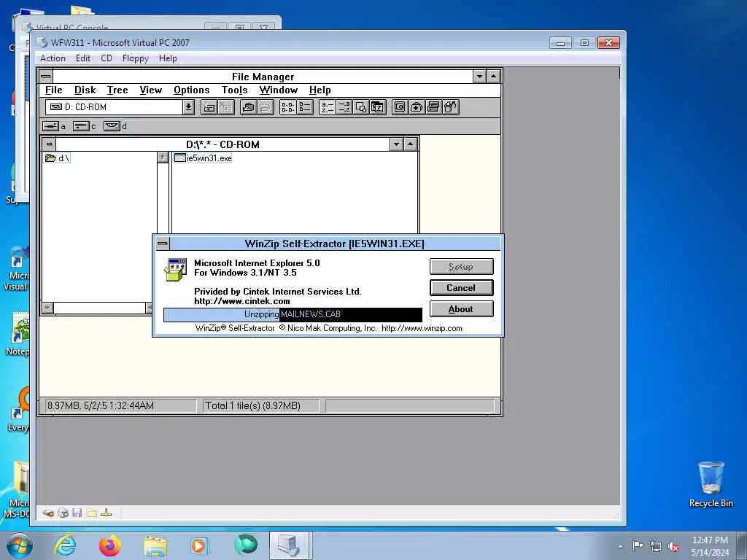
Task: Click status text 'Total 1 file(s) (8.97MB)'
Action: [252, 405]
